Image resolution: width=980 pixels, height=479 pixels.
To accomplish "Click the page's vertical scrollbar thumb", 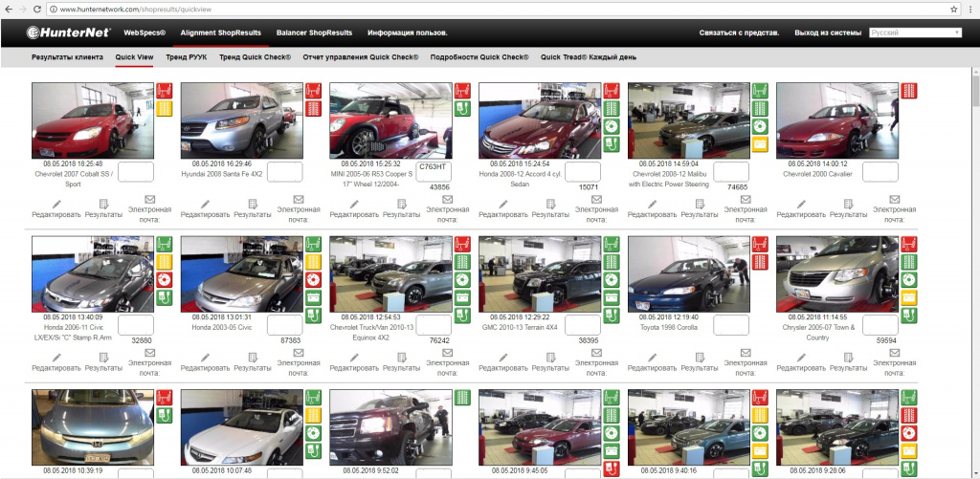I will (x=975, y=92).
